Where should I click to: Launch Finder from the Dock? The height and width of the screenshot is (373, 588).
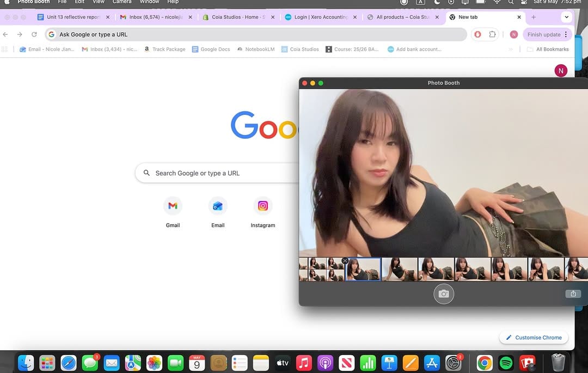tap(26, 363)
